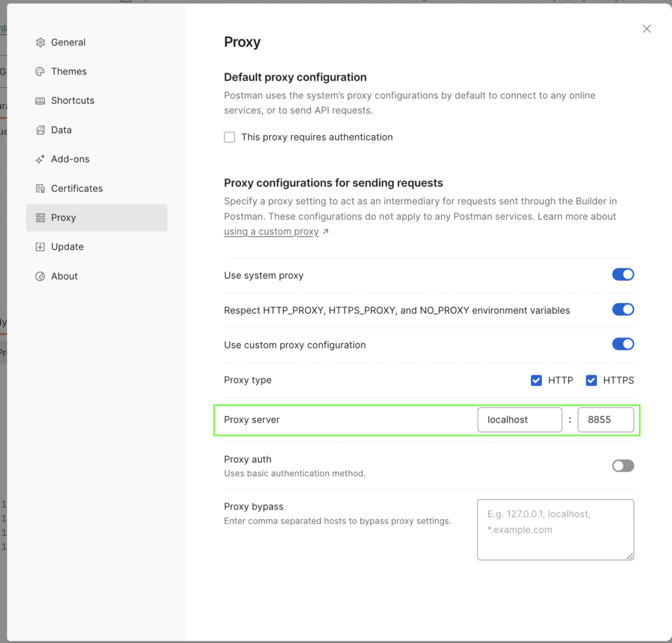Click the 'Default proxy configuration' heading
The width and height of the screenshot is (672, 643).
click(295, 77)
